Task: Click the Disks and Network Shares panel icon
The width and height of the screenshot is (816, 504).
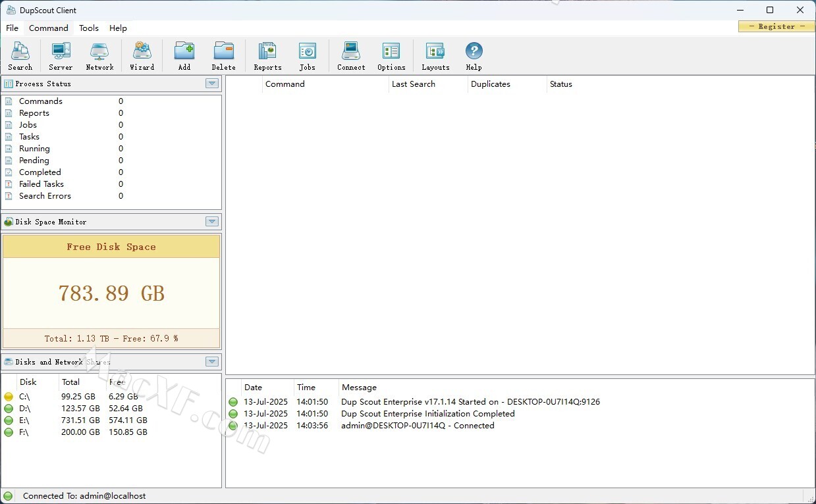Action: pyautogui.click(x=9, y=362)
